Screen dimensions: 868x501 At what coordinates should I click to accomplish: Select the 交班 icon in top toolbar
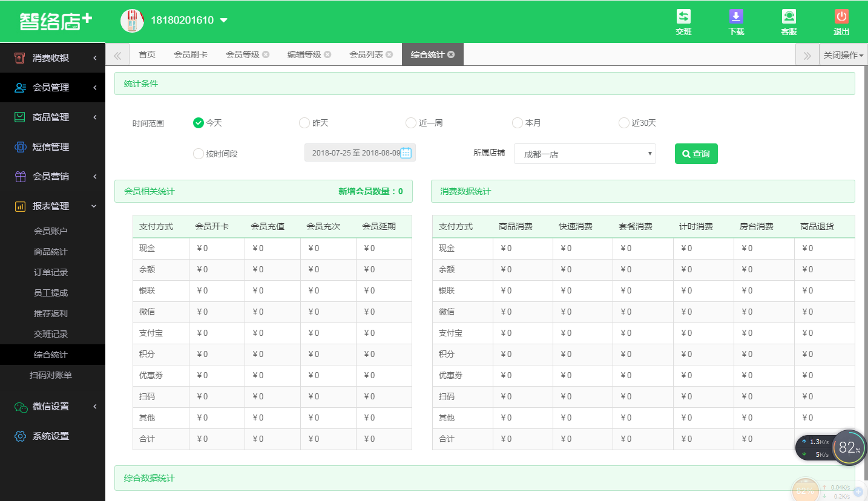(683, 21)
